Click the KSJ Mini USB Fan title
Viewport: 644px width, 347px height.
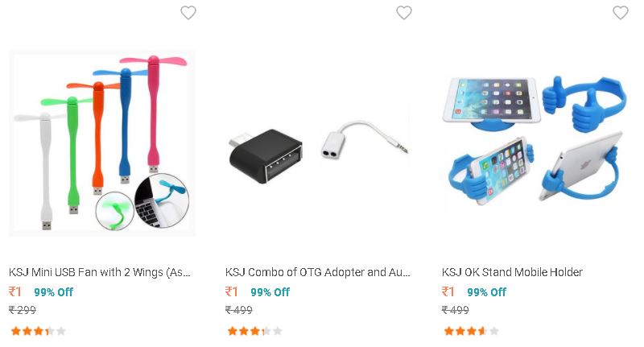tap(100, 272)
